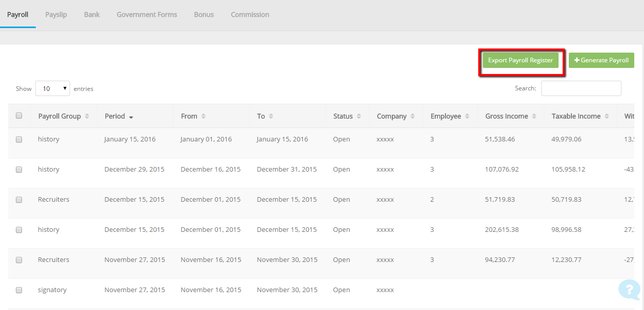Open the Commission tab
The height and width of the screenshot is (310, 644).
(250, 14)
